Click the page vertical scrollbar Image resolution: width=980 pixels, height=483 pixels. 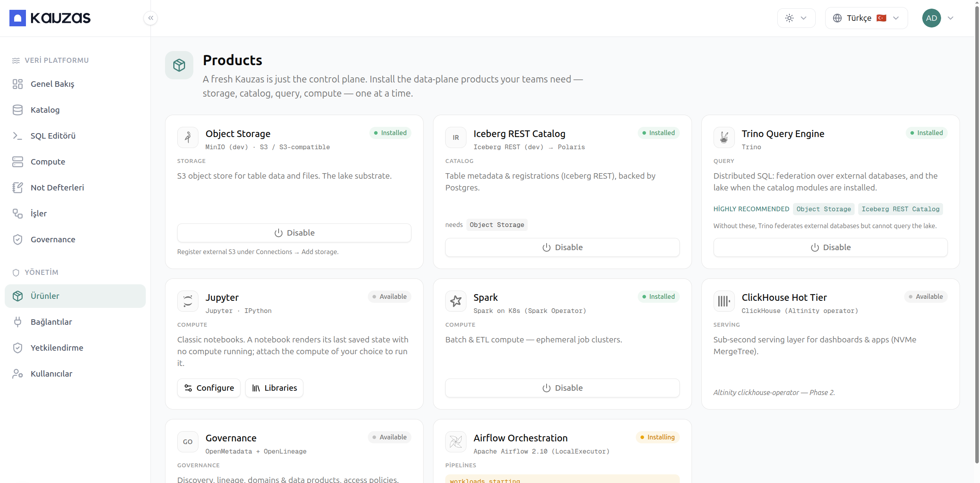(x=977, y=236)
